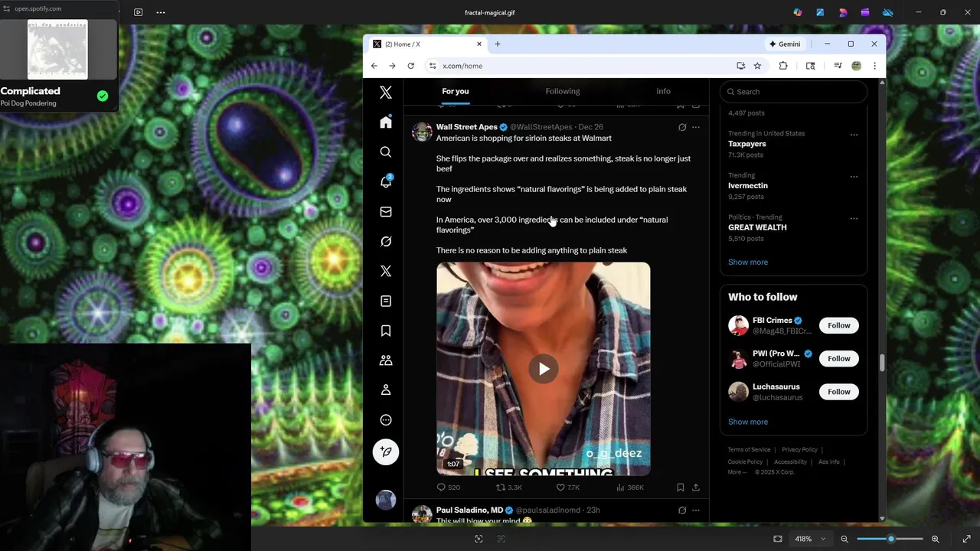Show more trending topics
Image resolution: width=980 pixels, height=551 pixels.
click(748, 262)
